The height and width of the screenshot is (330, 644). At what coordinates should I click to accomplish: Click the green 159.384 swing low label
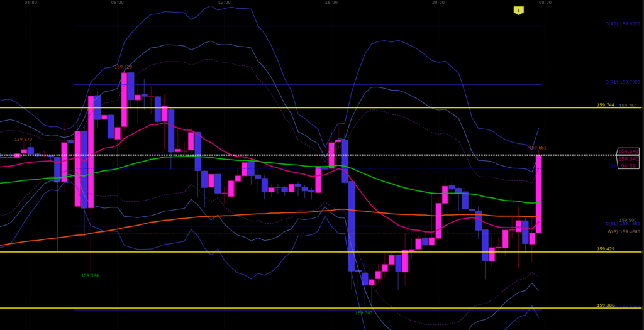tap(90, 276)
